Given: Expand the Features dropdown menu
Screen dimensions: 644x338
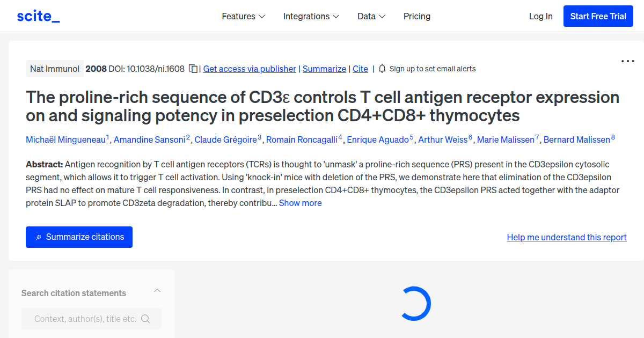Looking at the screenshot, I should [x=244, y=16].
